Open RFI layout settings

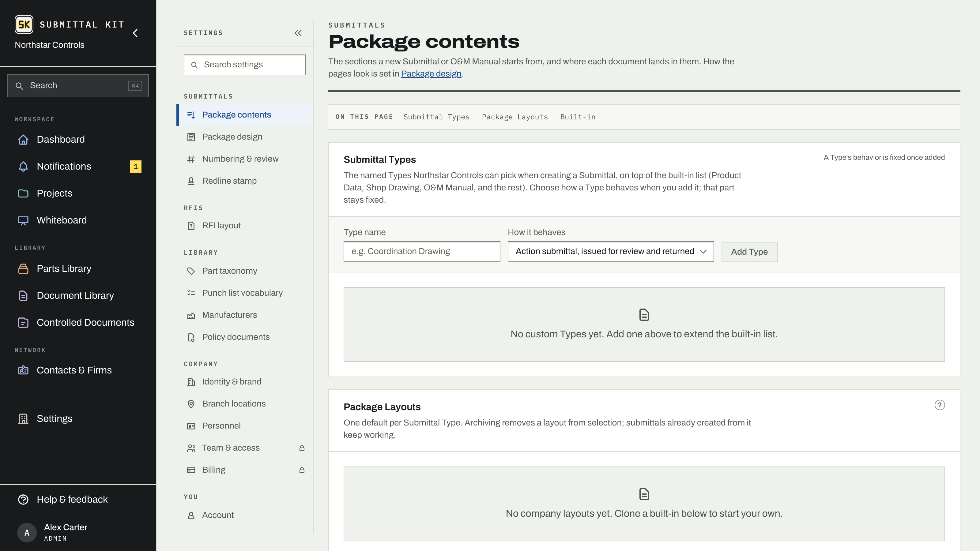click(x=245, y=226)
